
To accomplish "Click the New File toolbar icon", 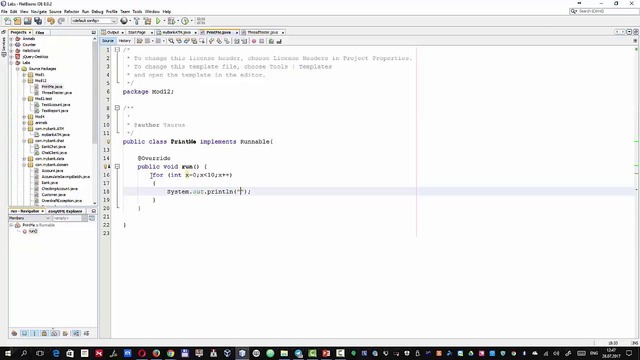I will [7, 21].
